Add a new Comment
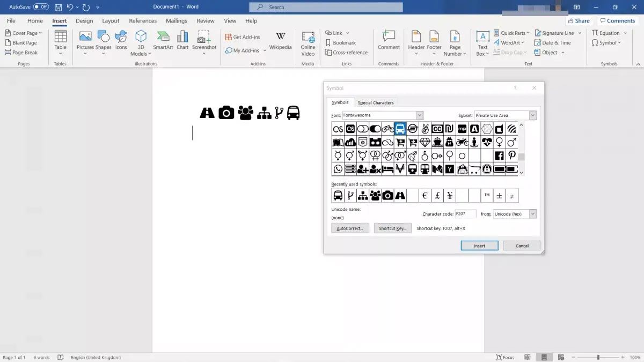The width and height of the screenshot is (644, 362). (389, 40)
